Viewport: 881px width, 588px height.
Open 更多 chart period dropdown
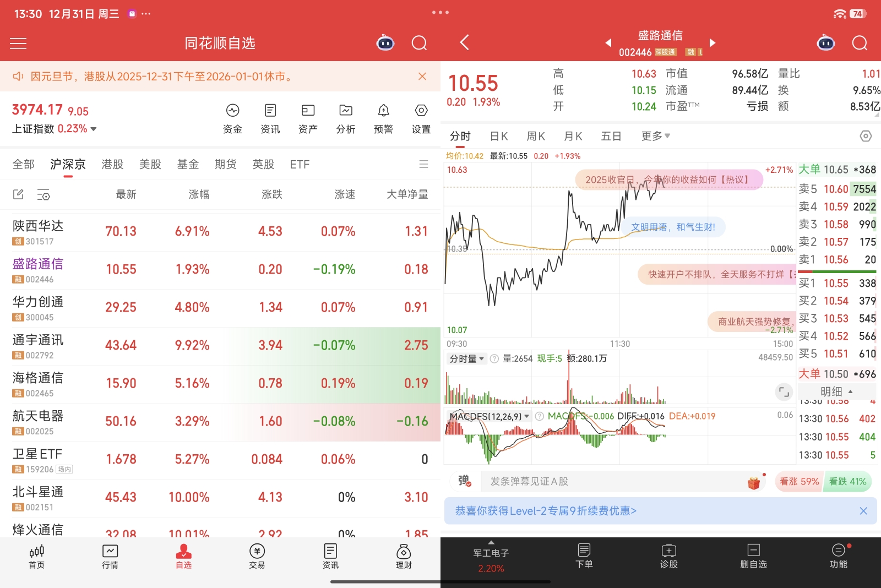click(x=655, y=136)
